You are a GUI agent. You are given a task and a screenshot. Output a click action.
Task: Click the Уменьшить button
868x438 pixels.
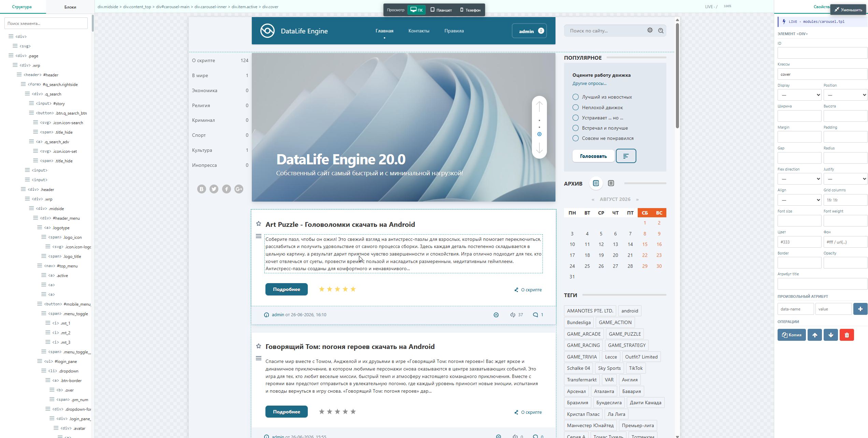pyautogui.click(x=848, y=10)
